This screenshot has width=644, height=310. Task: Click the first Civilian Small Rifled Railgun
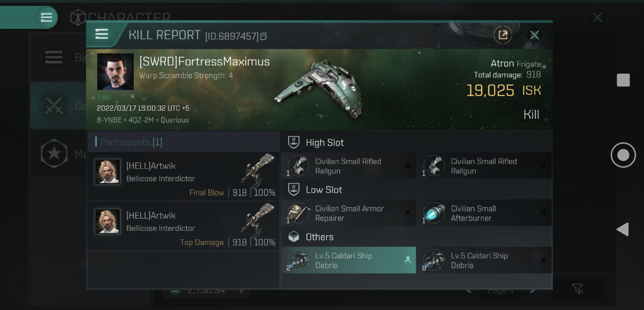click(348, 166)
